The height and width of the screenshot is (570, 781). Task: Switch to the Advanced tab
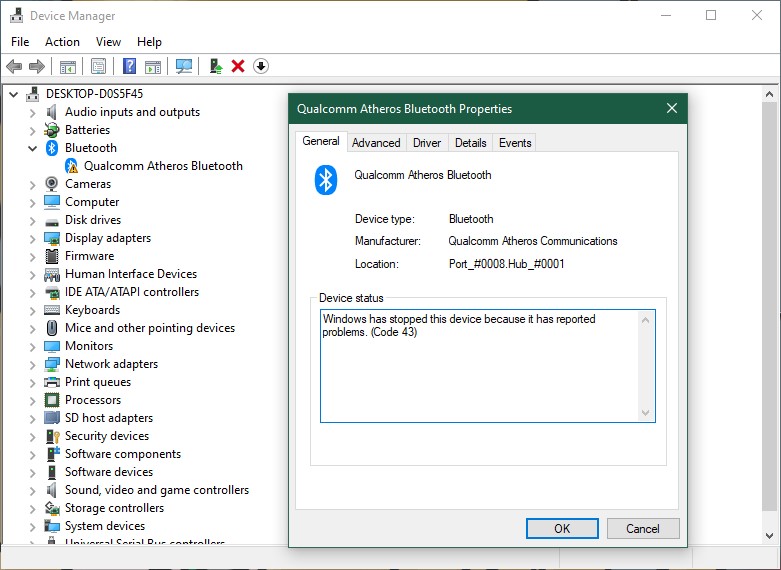pyautogui.click(x=376, y=143)
